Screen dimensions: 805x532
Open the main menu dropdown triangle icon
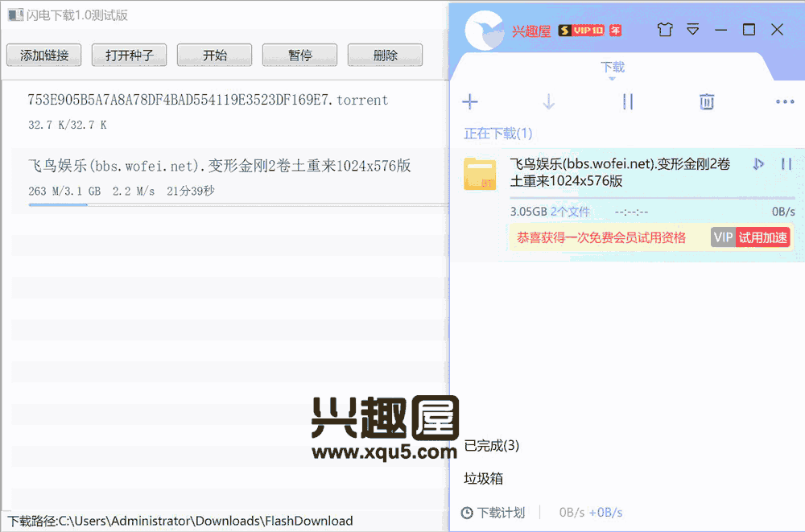click(x=693, y=30)
